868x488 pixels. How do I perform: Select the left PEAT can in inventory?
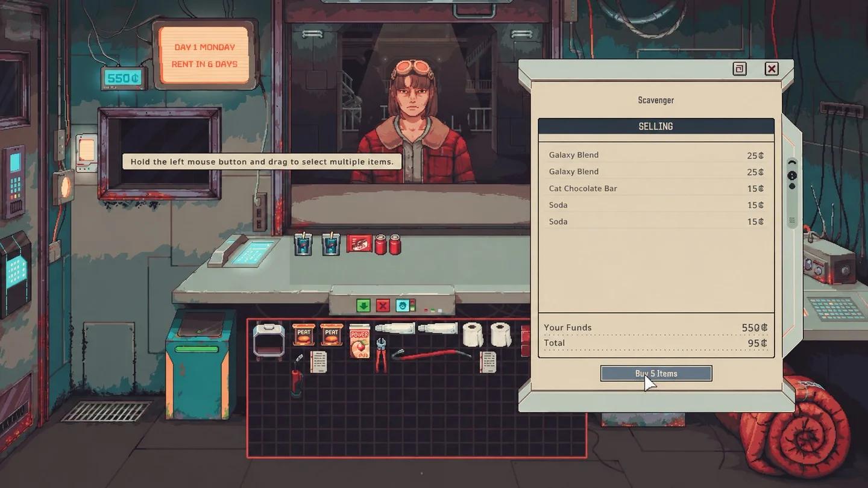(x=304, y=334)
